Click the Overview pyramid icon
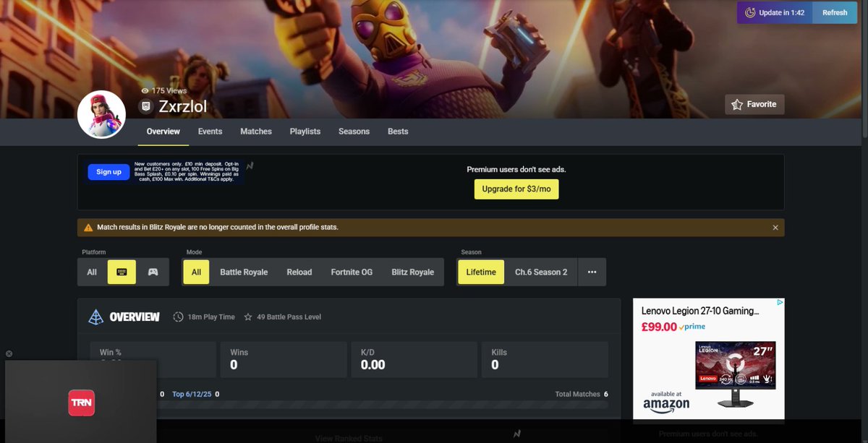The height and width of the screenshot is (443, 868). [96, 317]
